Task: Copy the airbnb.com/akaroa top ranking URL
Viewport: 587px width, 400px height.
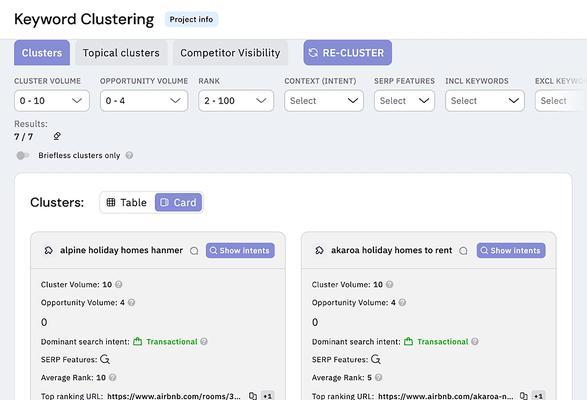Action: pyautogui.click(x=523, y=396)
